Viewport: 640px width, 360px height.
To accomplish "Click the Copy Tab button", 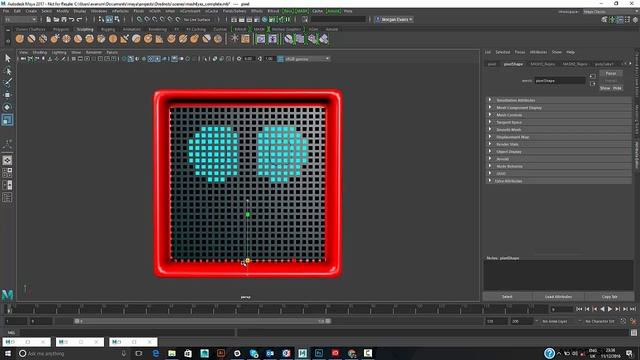I will (609, 297).
